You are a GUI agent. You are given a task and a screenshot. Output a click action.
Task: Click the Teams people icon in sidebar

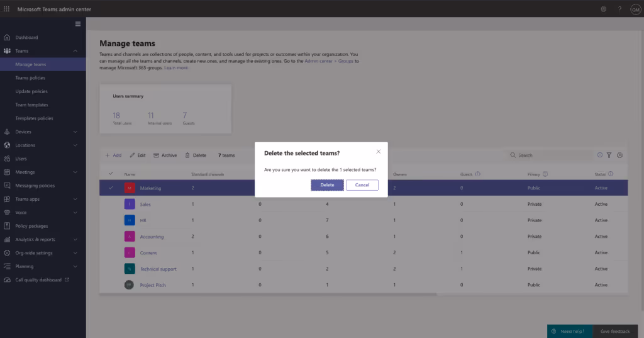pos(7,51)
